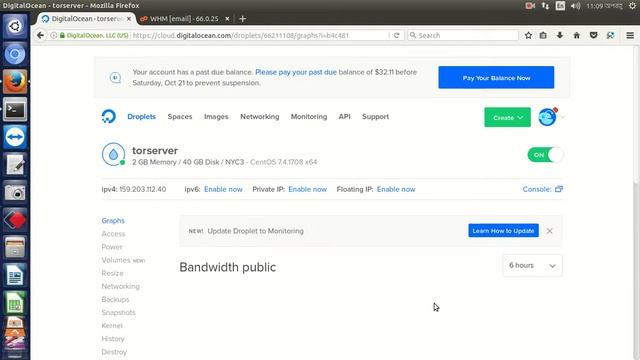Viewport: 640px width, 360px height.
Task: Toggle the droplet ON power switch
Action: point(545,155)
